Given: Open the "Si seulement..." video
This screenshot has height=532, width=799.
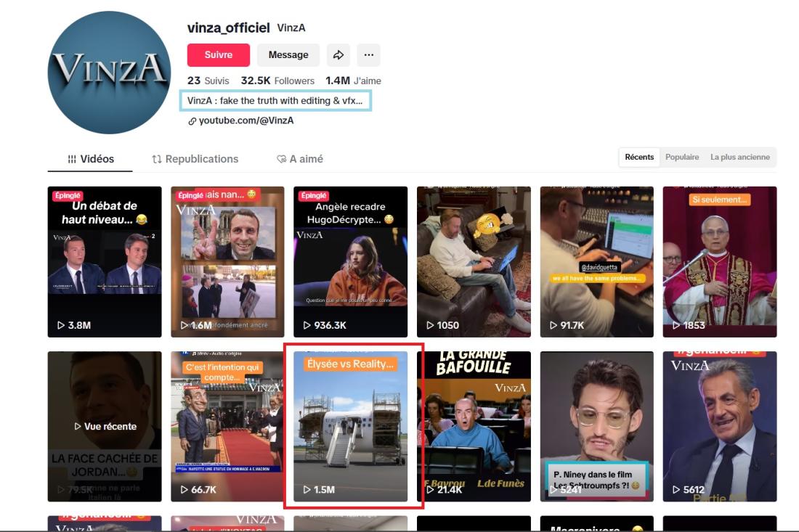Looking at the screenshot, I should 720,262.
